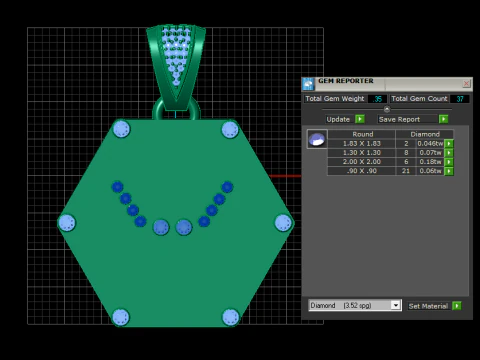This screenshot has width=480, height=360.
Task: Select the bottom-left corner gem on pendant
Action: pyautogui.click(x=121, y=317)
